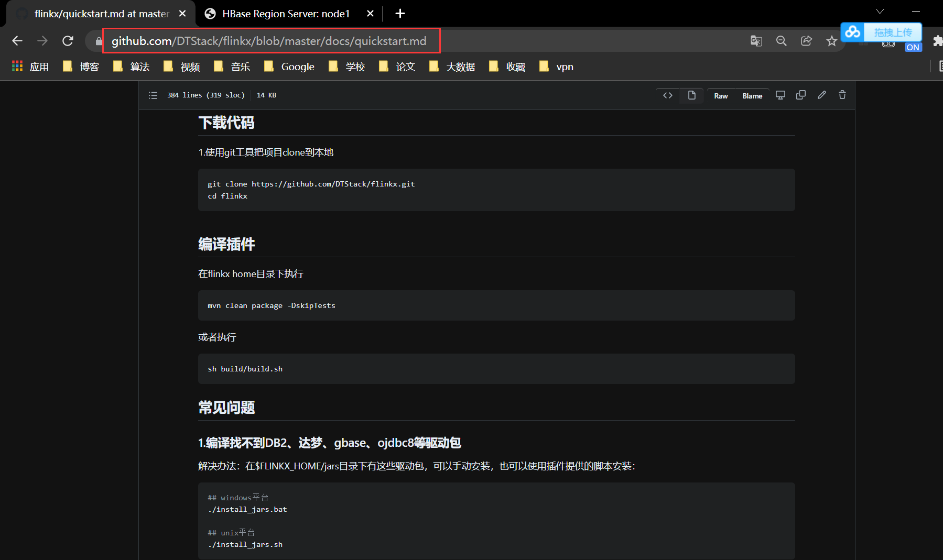Go back to the previous page

pyautogui.click(x=17, y=41)
